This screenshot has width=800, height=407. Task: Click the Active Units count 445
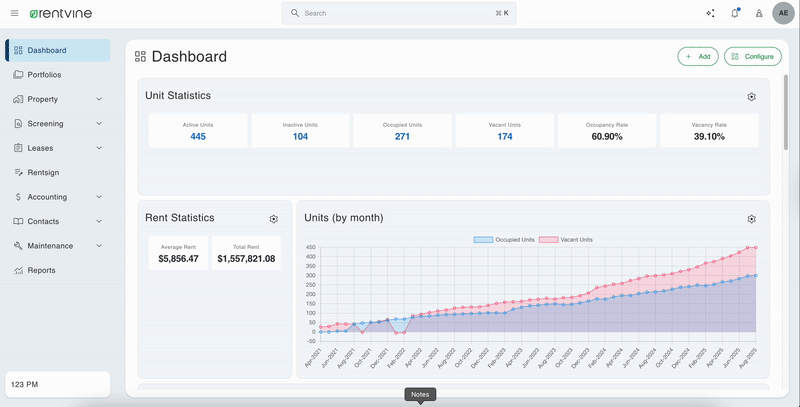tap(198, 136)
